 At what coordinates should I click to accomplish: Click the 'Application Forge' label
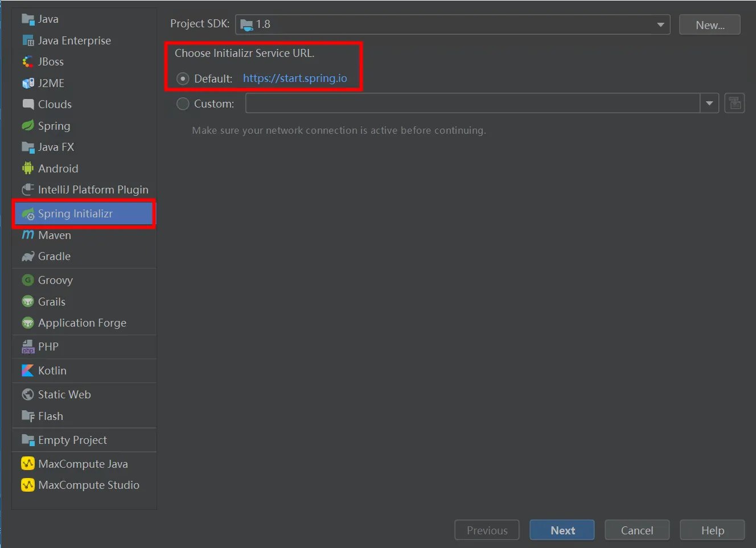(82, 323)
